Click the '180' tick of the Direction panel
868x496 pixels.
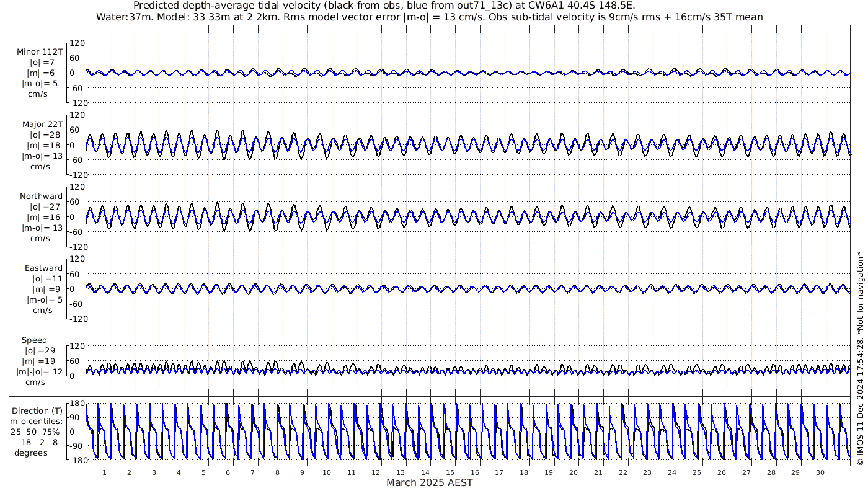[77, 404]
